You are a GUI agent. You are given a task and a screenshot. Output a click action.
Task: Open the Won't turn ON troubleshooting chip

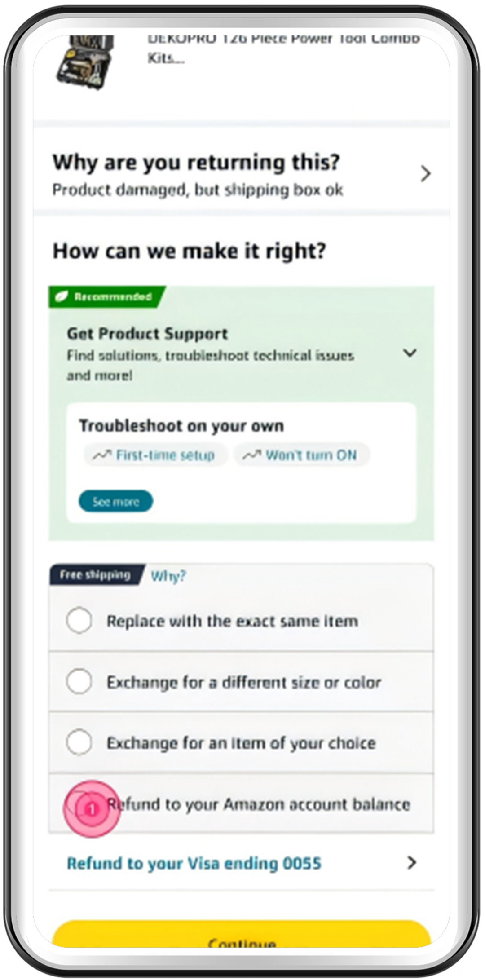[x=302, y=455]
